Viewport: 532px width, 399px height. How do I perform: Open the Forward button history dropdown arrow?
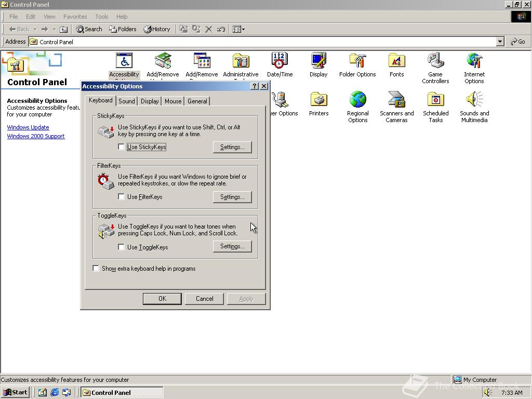point(54,30)
